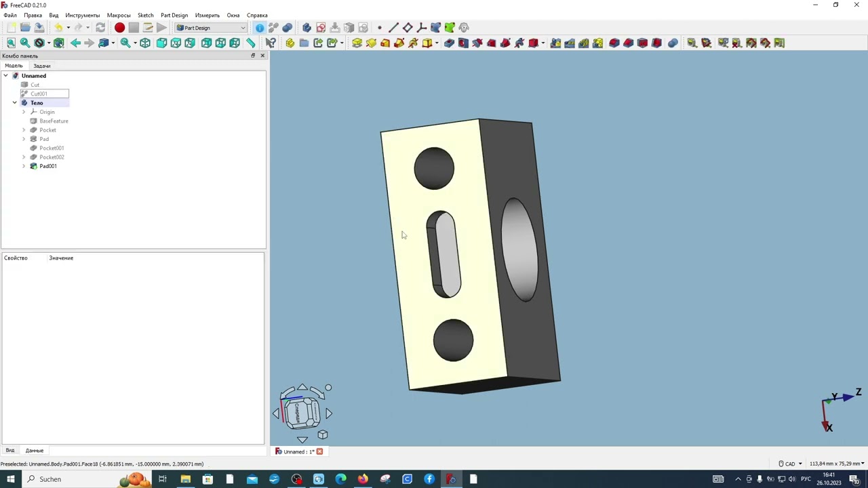This screenshot has height=488, width=868.
Task: Collapse the Unnamed document tree node
Action: (x=5, y=76)
